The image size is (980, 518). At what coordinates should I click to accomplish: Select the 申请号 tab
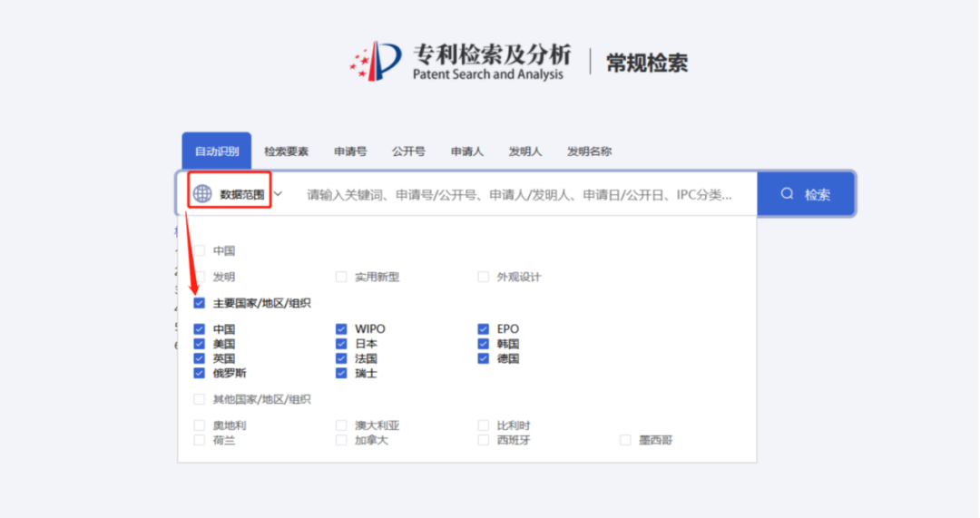(x=350, y=151)
